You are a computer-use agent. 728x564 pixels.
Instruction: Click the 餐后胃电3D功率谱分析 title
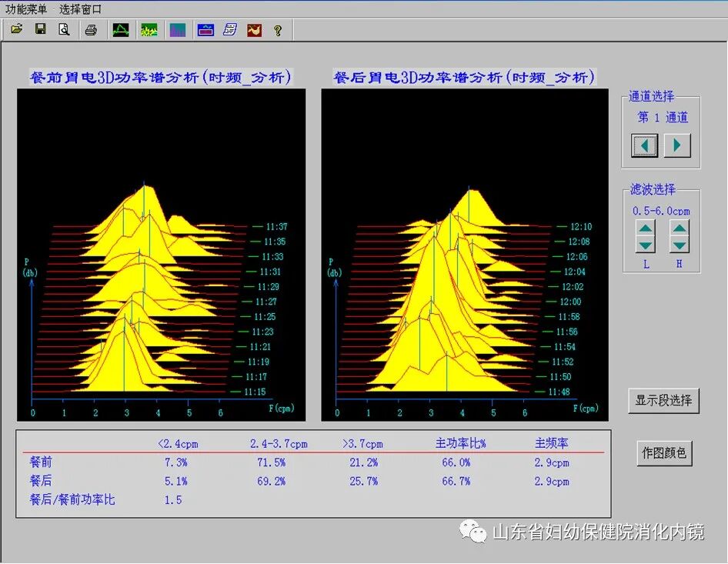coord(464,78)
